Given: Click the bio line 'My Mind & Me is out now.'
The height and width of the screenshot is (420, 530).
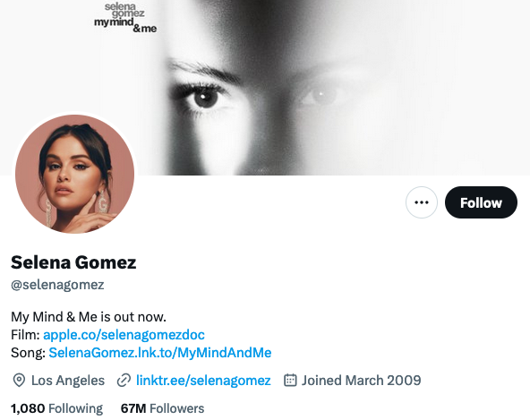Looking at the screenshot, I should tap(89, 317).
